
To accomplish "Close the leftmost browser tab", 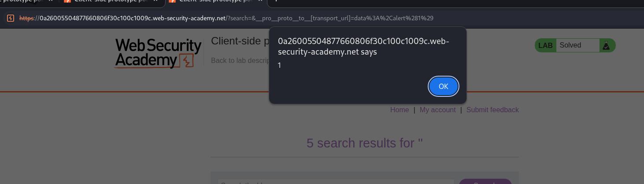I will point(50,1).
